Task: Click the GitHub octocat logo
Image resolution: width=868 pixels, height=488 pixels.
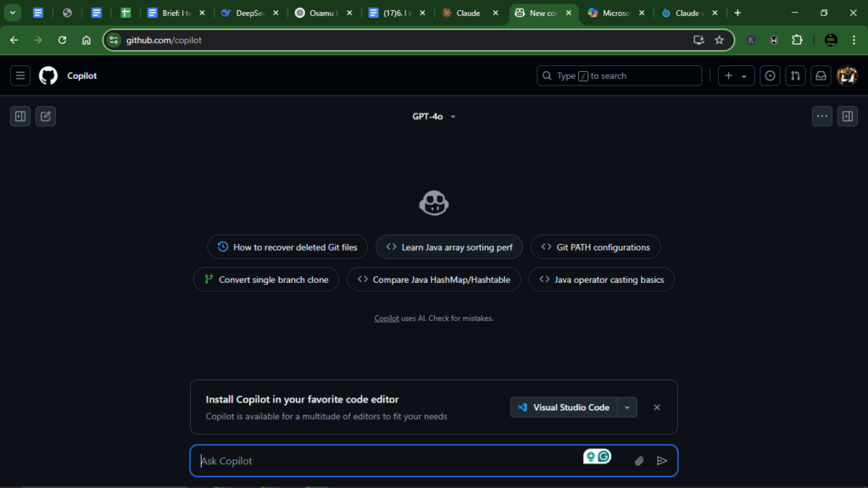Action: click(48, 75)
